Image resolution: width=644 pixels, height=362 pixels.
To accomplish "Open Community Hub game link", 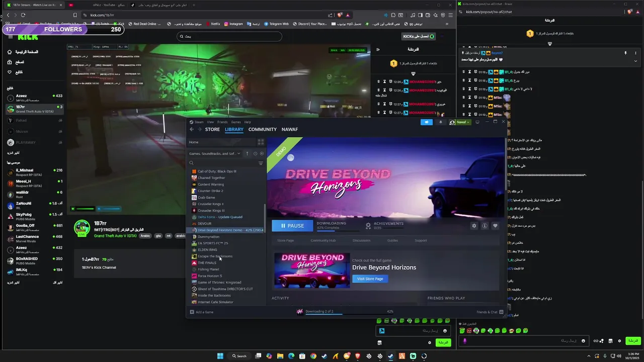I will point(323,240).
